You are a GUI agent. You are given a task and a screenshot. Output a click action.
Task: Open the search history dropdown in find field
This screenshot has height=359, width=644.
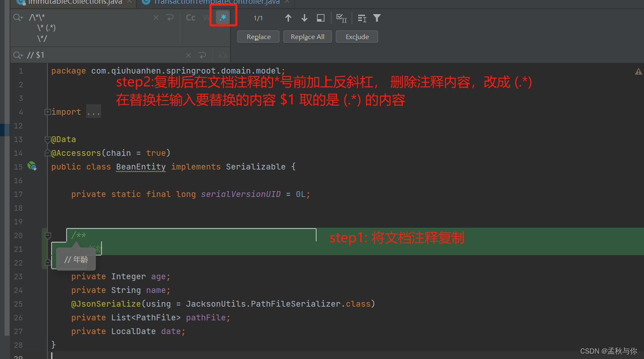(18, 17)
